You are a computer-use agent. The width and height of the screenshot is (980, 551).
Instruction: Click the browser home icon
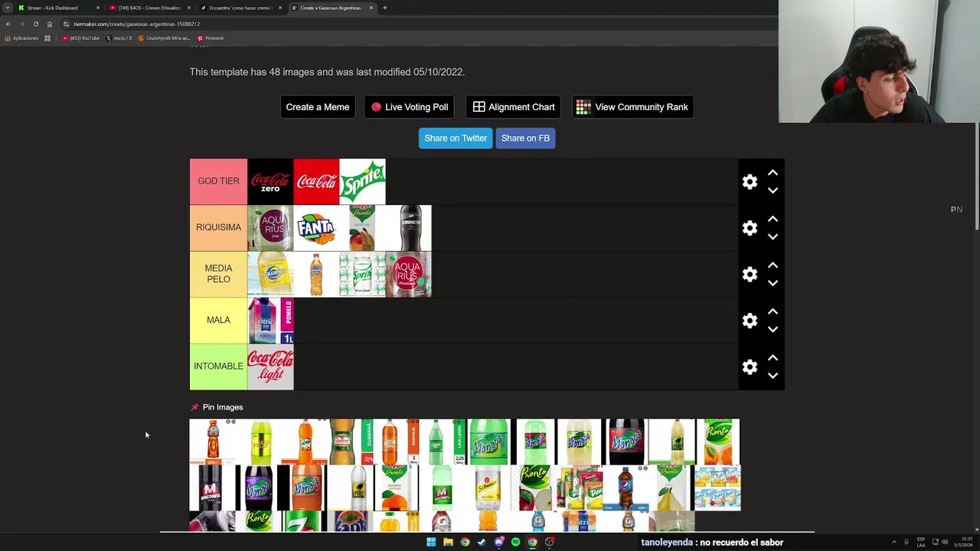pos(50,24)
